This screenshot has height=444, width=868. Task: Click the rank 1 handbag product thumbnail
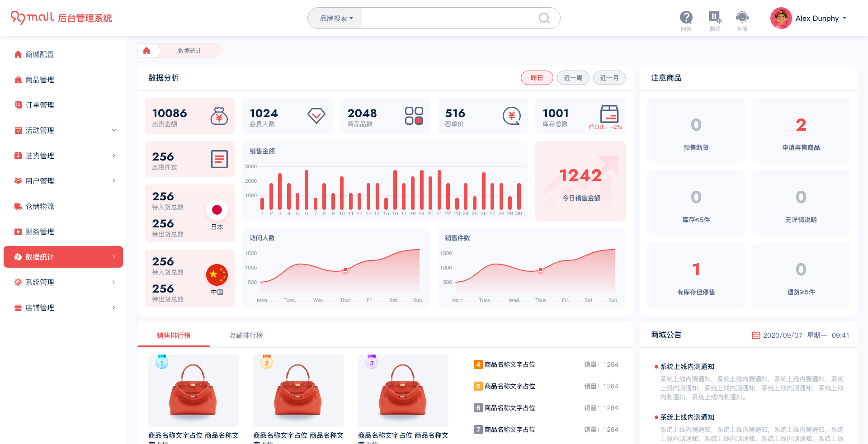[193, 391]
